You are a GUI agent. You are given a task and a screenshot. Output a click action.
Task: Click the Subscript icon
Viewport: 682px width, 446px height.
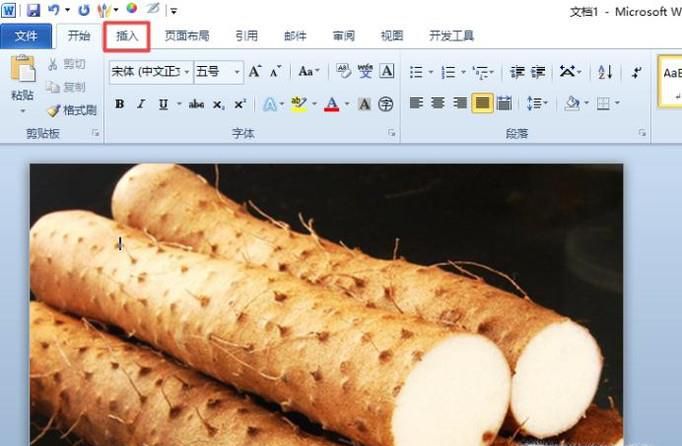(x=218, y=104)
